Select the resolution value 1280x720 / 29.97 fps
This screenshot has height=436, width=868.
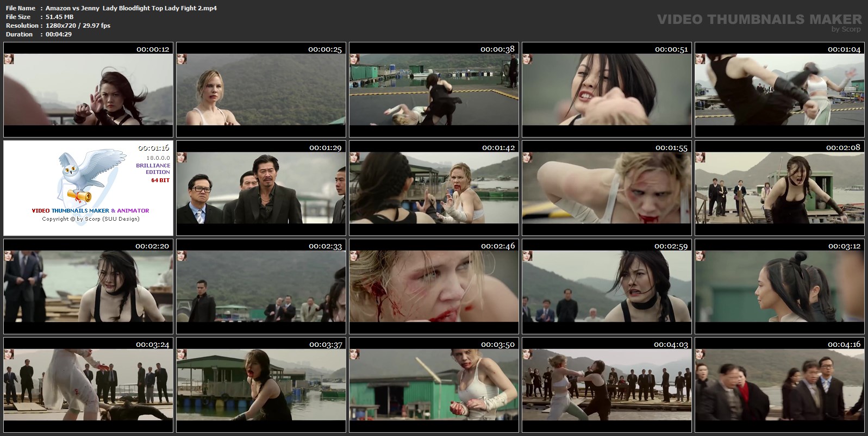[78, 26]
